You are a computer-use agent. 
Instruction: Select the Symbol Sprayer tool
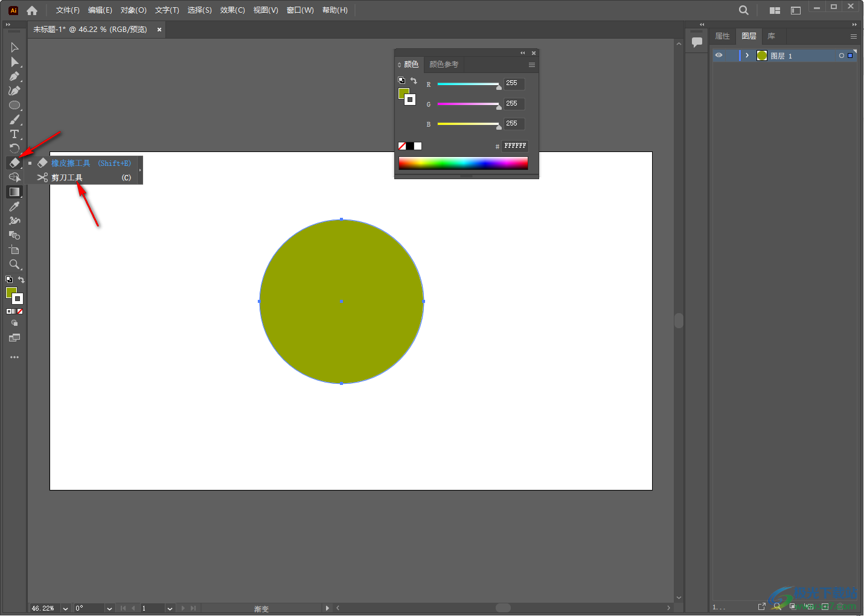(x=14, y=221)
